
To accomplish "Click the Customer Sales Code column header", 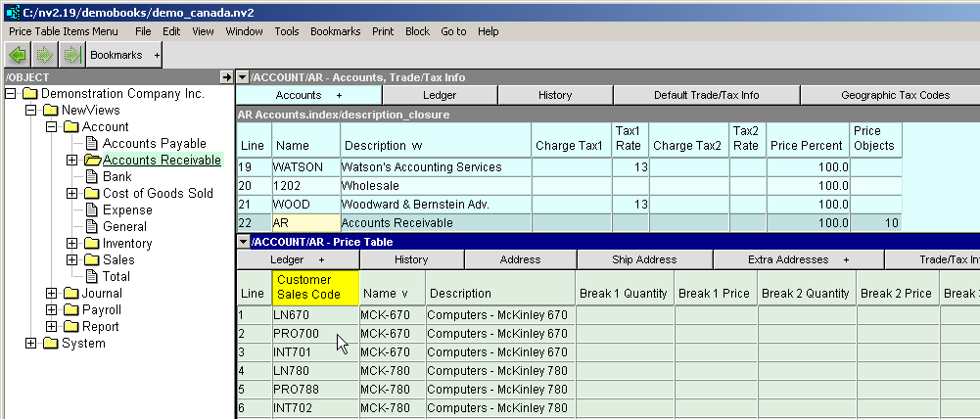I will (x=315, y=287).
